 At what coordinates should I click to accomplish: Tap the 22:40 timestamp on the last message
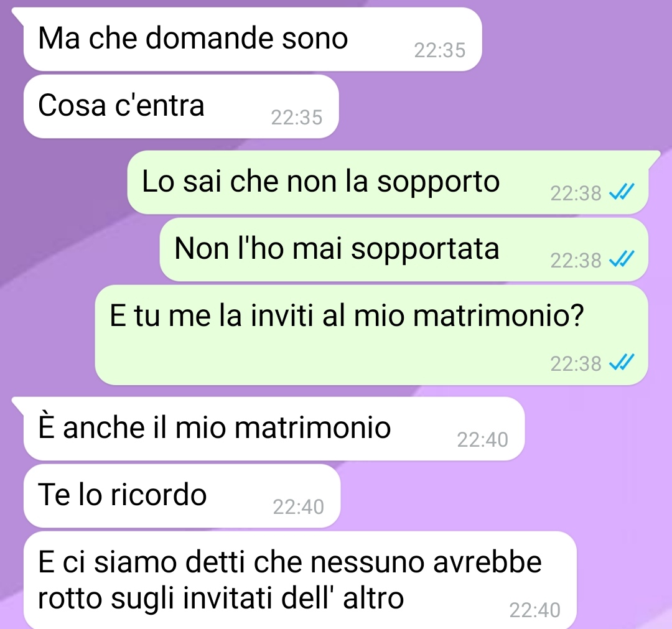[535, 610]
